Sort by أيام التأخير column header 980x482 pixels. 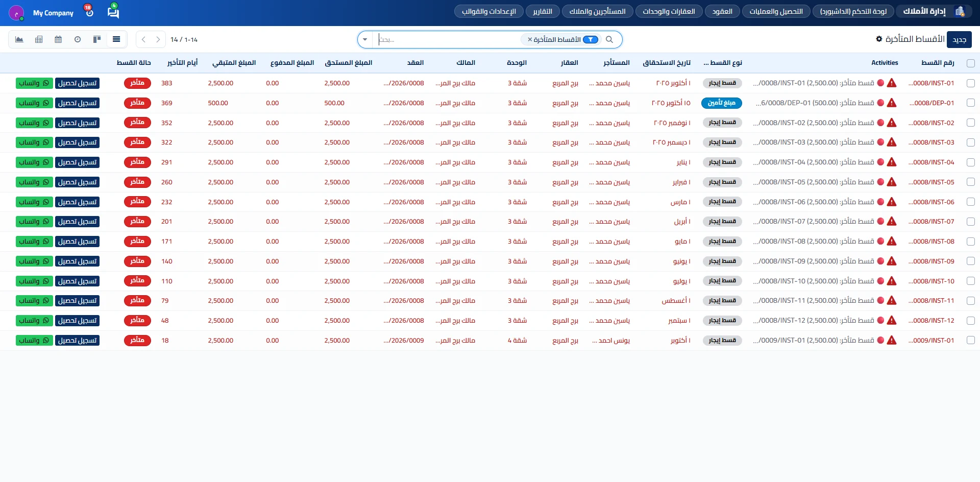click(183, 62)
